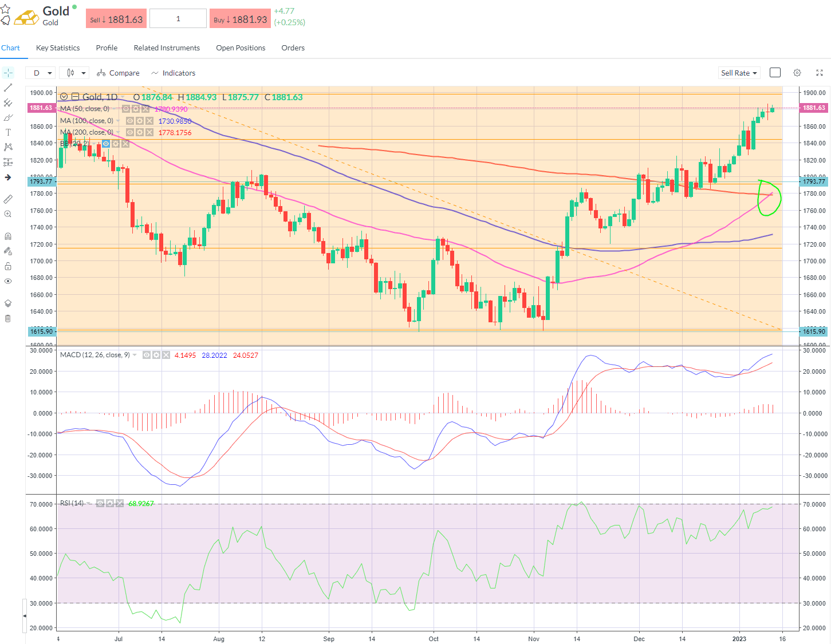Select the text annotation tool
The height and width of the screenshot is (644, 831).
pyautogui.click(x=8, y=132)
